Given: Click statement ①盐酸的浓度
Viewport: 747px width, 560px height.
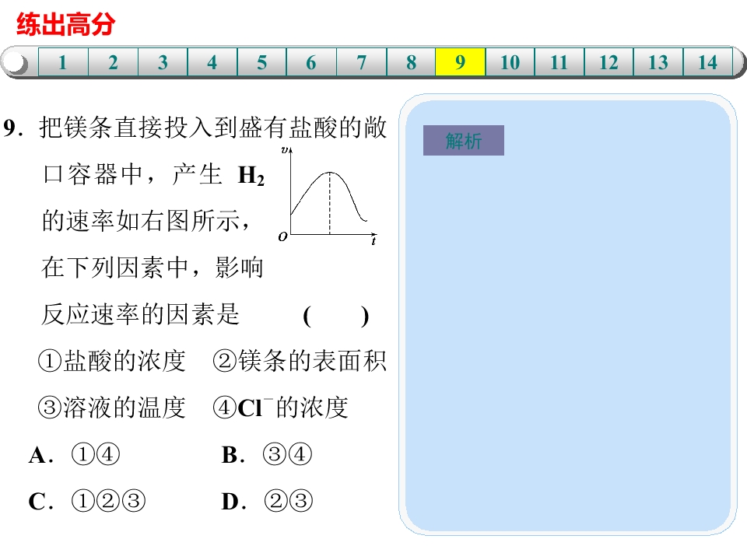Looking at the screenshot, I should point(111,361).
